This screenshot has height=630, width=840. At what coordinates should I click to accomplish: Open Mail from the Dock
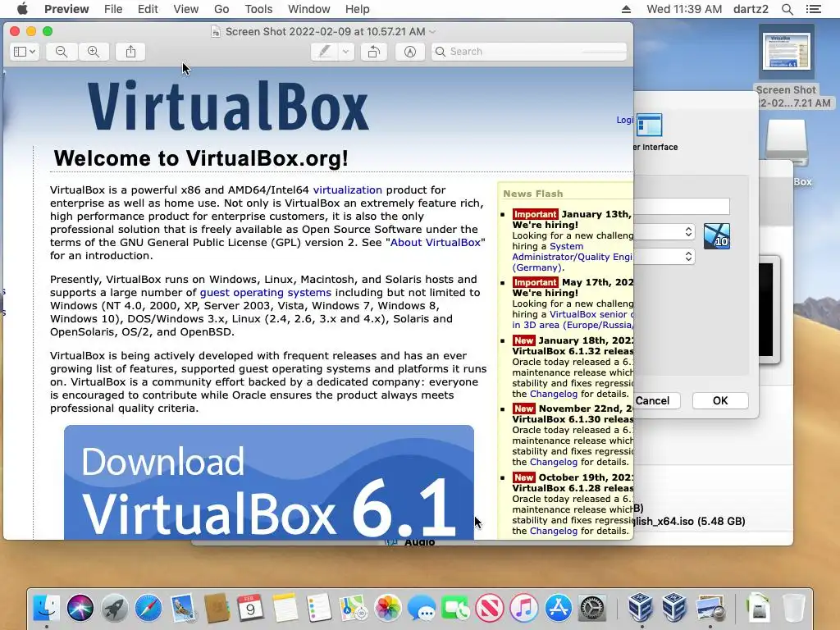point(183,608)
